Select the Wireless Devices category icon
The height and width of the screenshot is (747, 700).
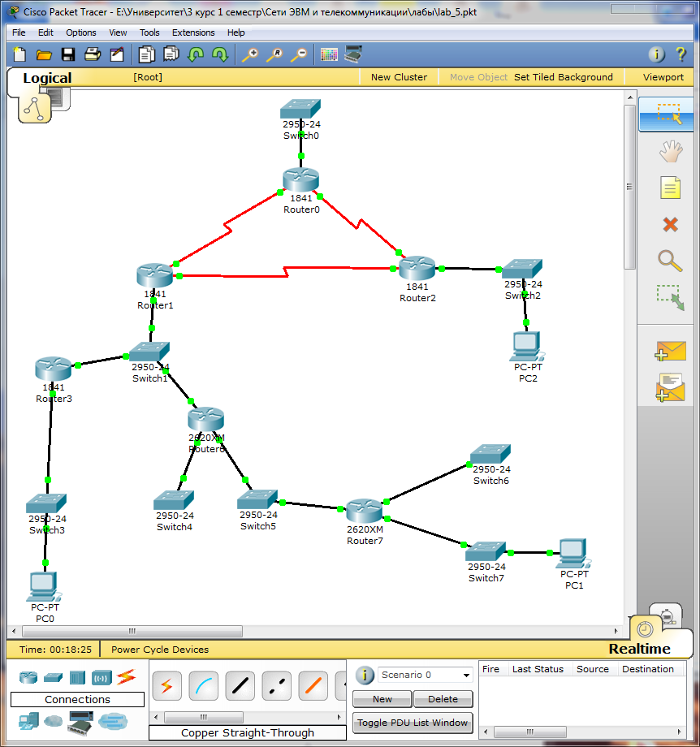click(102, 677)
